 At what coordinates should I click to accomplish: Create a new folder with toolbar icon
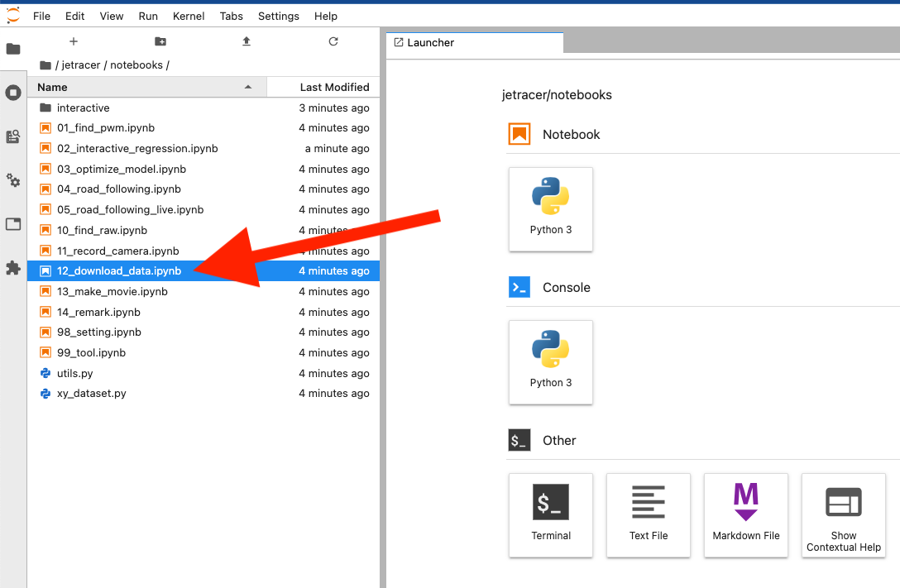tap(160, 41)
